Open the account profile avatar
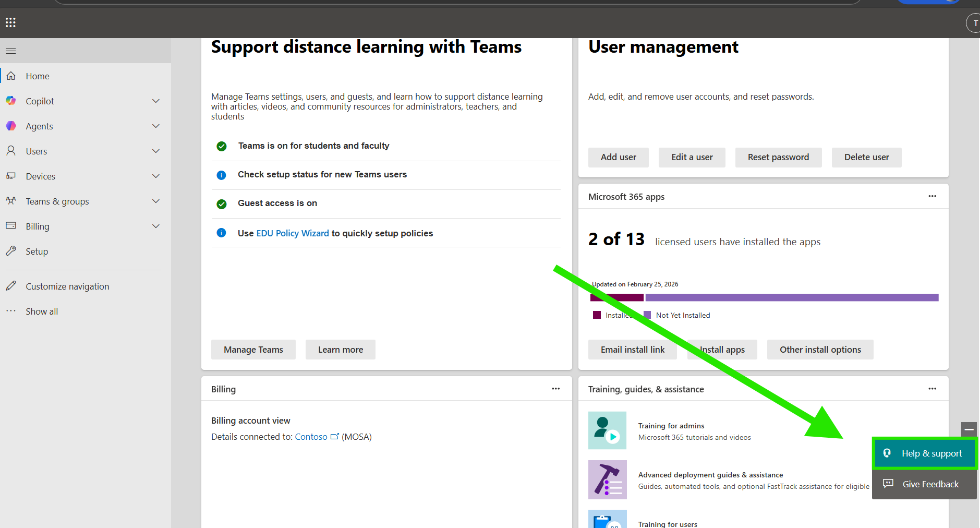The height and width of the screenshot is (528, 980). point(974,23)
